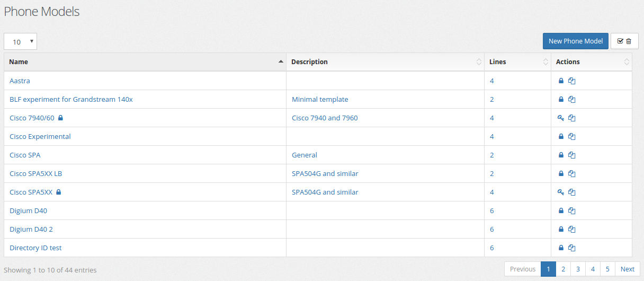This screenshot has width=644, height=281.
Task: Copy the Directory ID test model
Action: pos(571,248)
